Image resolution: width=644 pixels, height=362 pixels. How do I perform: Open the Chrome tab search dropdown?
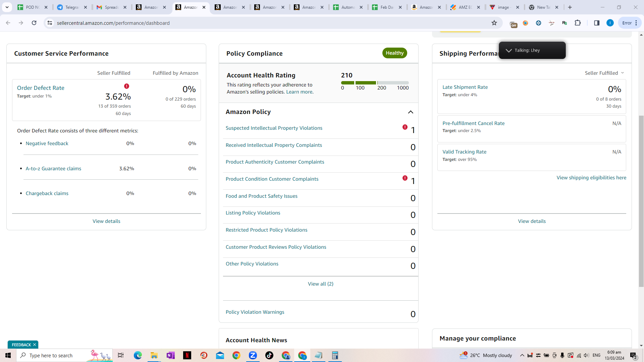(7, 7)
